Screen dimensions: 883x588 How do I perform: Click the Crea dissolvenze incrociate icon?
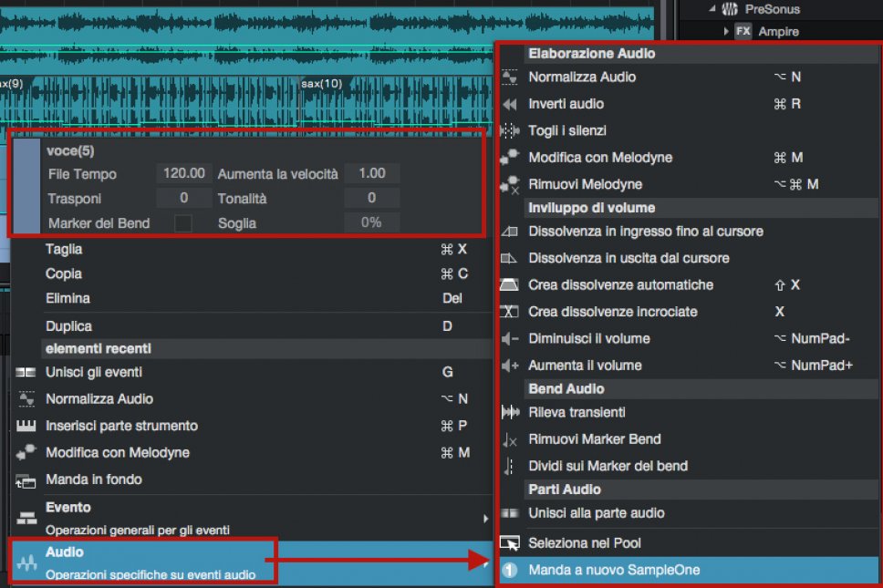[x=510, y=312]
